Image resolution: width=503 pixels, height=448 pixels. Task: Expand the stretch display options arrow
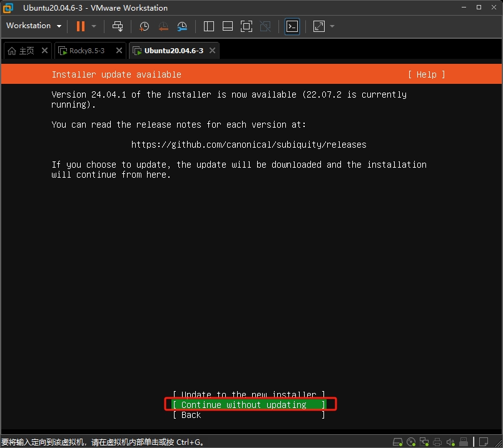click(332, 26)
